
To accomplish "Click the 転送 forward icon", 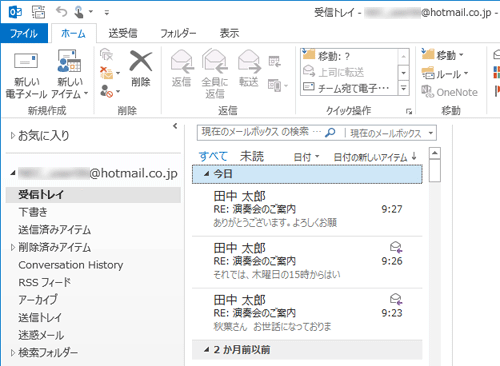I will (x=249, y=69).
